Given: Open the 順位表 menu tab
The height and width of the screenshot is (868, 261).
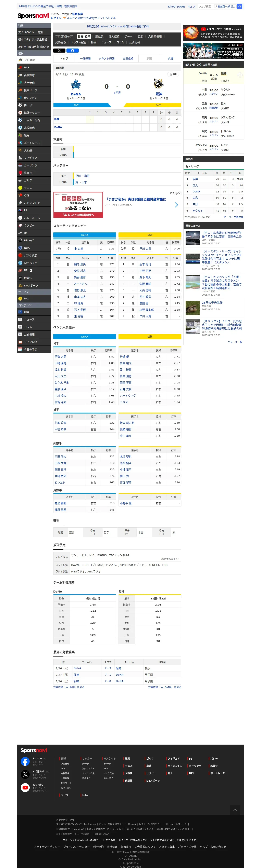Looking at the screenshot, I should coord(99,36).
